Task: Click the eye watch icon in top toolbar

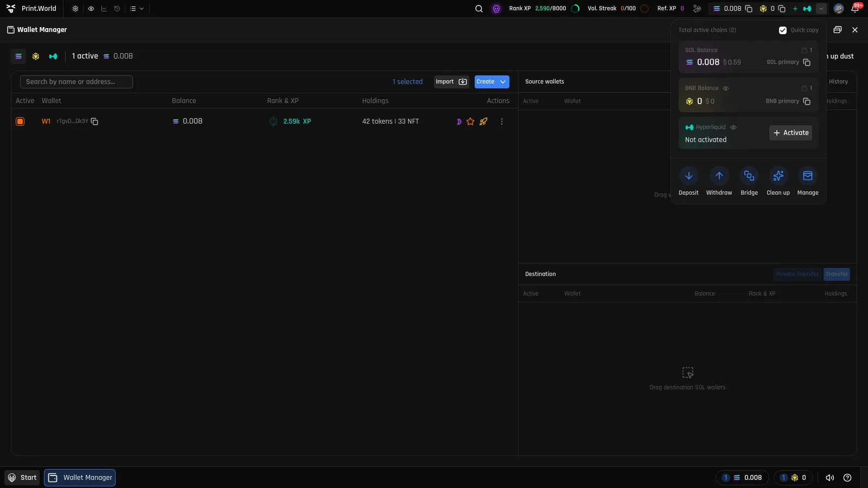Action: pos(91,9)
